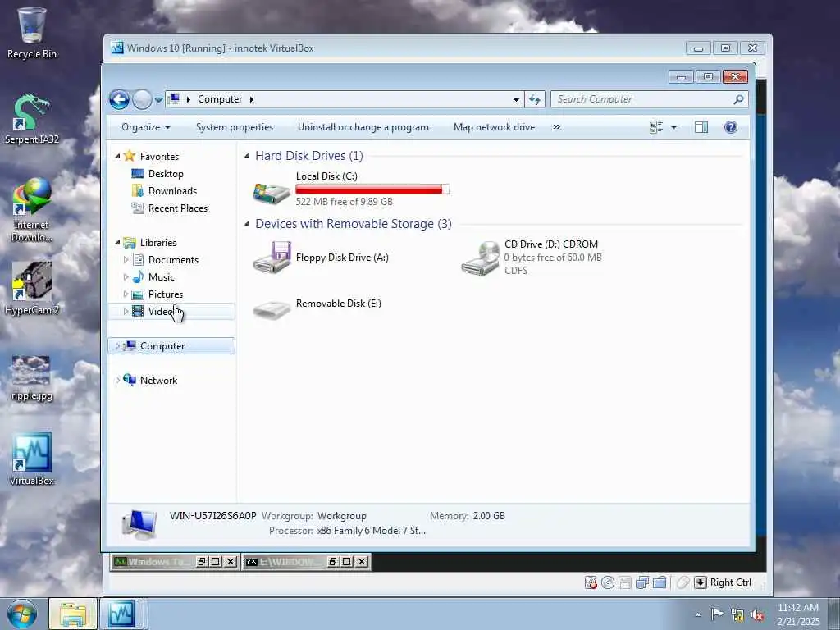This screenshot has height=630, width=840.
Task: Expand the Pictures library node
Action: [x=126, y=294]
